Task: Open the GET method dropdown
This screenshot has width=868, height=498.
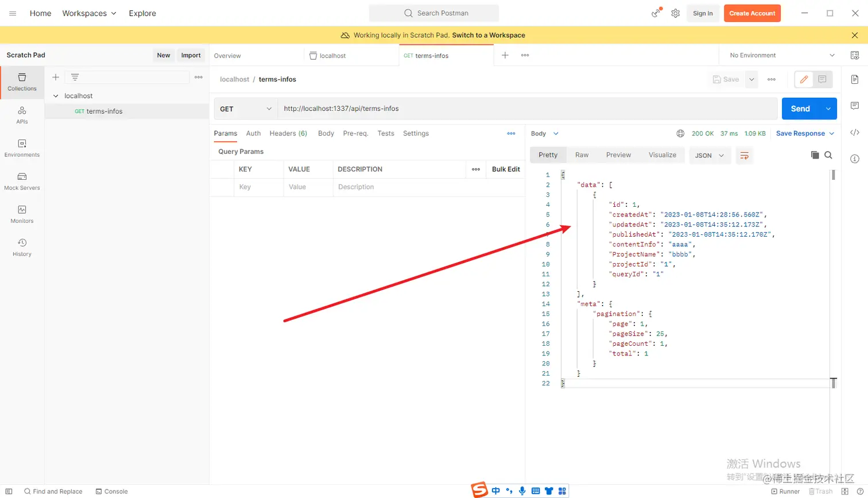Action: pyautogui.click(x=246, y=109)
